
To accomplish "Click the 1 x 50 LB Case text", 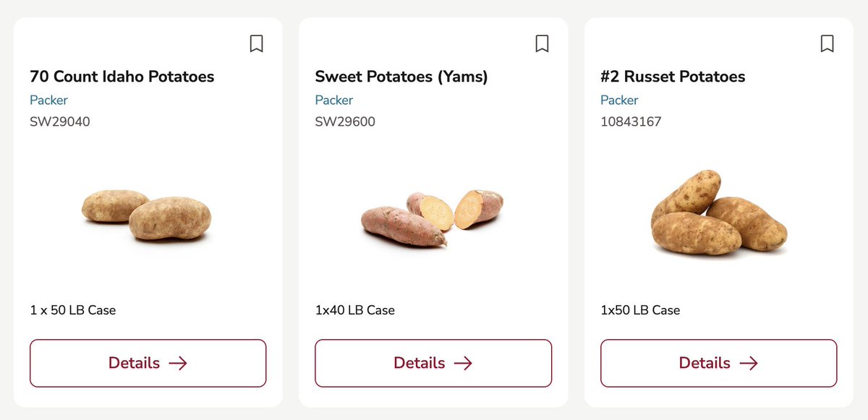I will (x=73, y=310).
